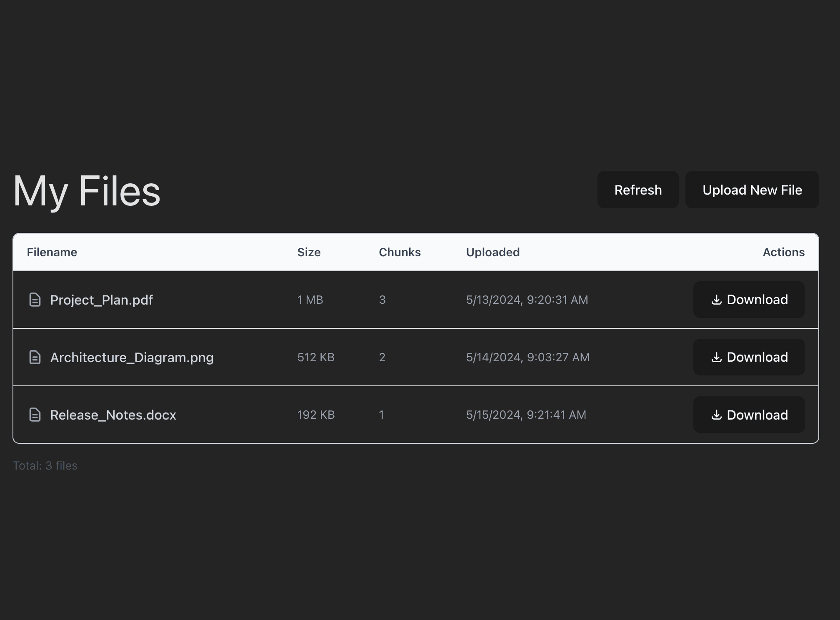Click the 5/14/2024, 9:03:27 AM timestamp
This screenshot has height=620, width=840.
[528, 357]
